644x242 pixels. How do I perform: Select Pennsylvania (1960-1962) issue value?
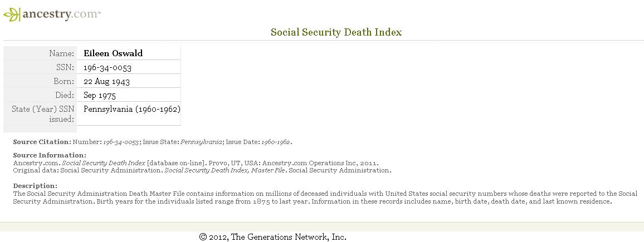pyautogui.click(x=132, y=109)
